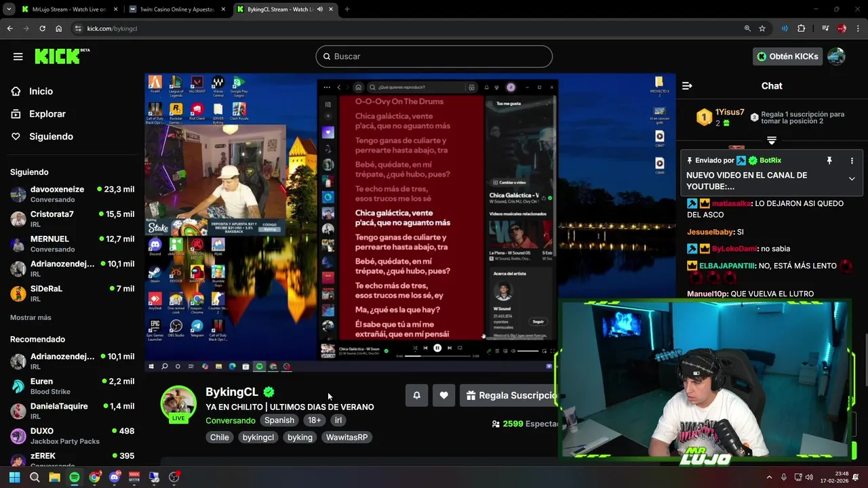Viewport: 868px width, 488px height.
Task: Open Chrome media controls icon
Action: 825,28
